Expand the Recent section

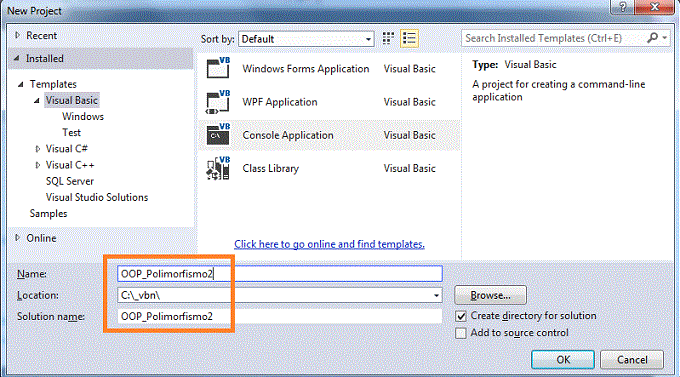point(17,35)
